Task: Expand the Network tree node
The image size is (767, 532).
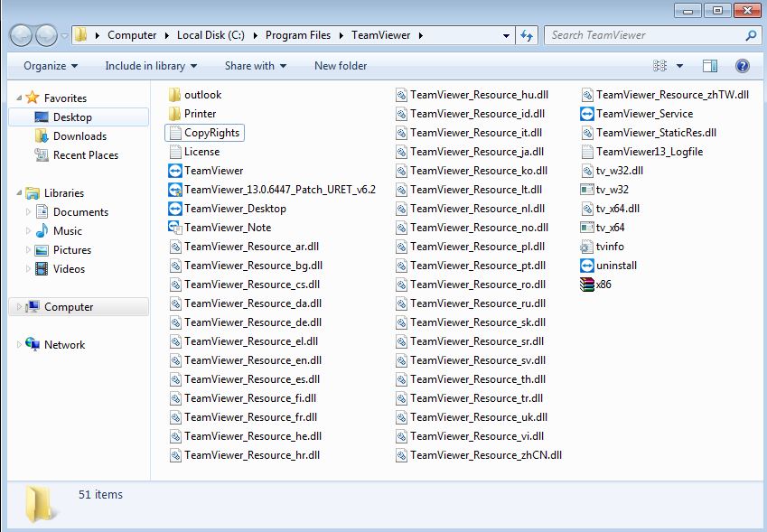Action: coord(19,344)
